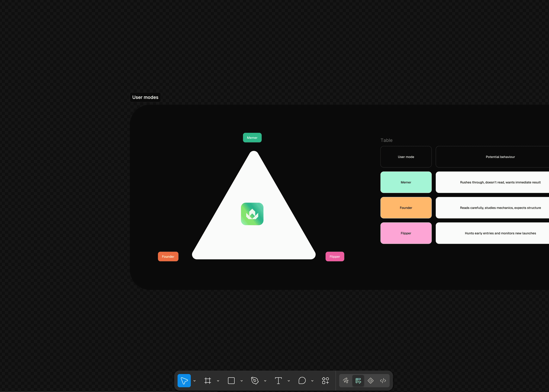The image size is (549, 392).
Task: Click the orange Founder tag beside the triangle
Action: pyautogui.click(x=168, y=257)
